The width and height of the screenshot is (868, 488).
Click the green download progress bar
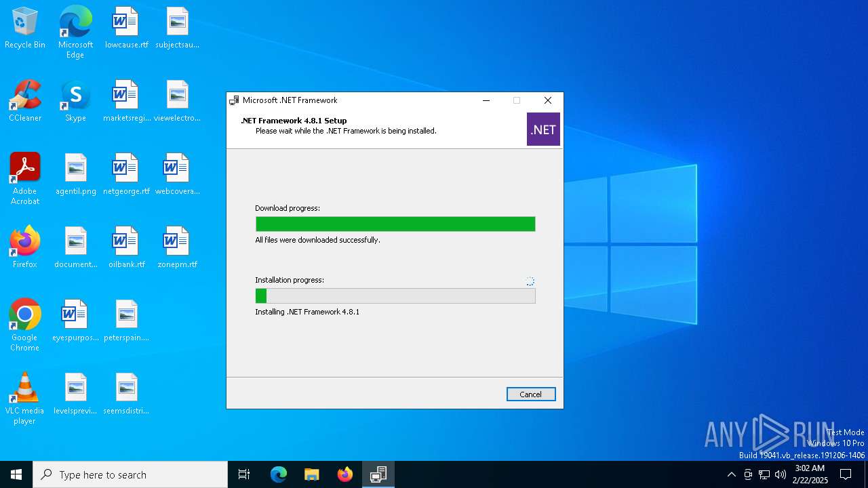[395, 224]
